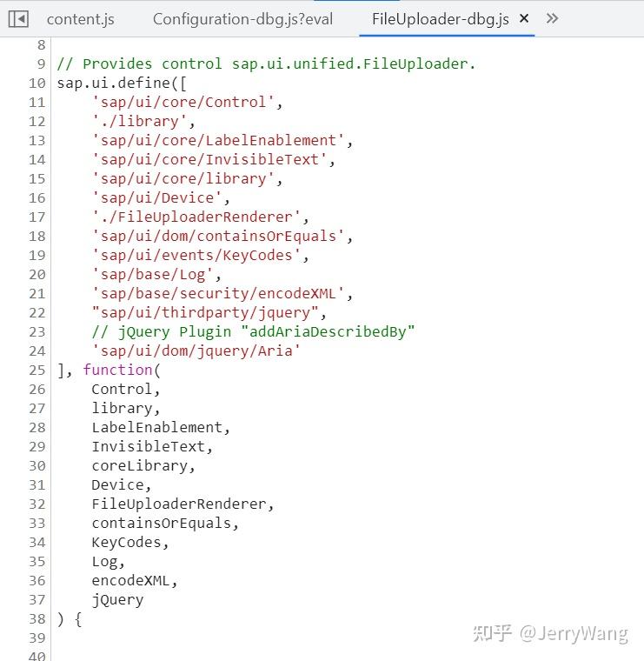Viewport: 644px width, 661px height.
Task: Set a breakpoint on line number 38
Action: tap(37, 619)
